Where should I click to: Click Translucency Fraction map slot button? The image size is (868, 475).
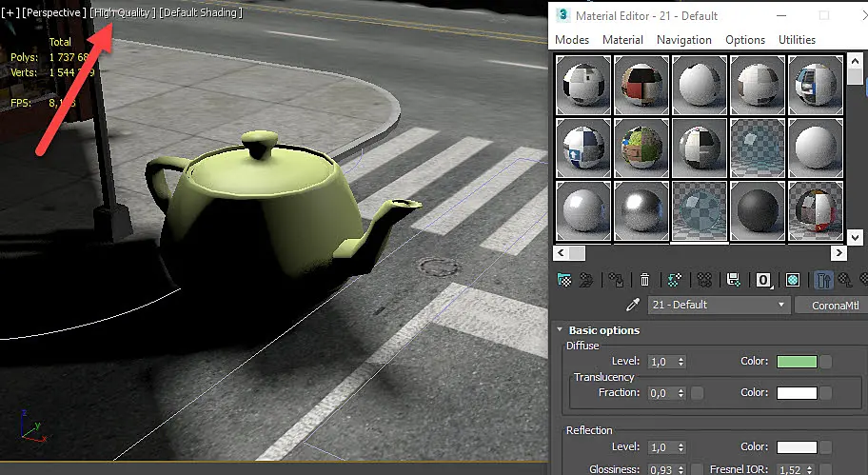point(698,393)
